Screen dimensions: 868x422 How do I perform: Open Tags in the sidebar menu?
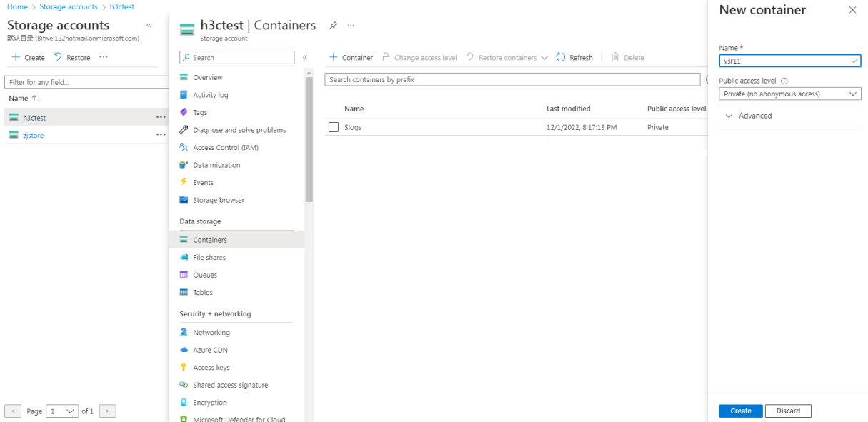pyautogui.click(x=199, y=112)
